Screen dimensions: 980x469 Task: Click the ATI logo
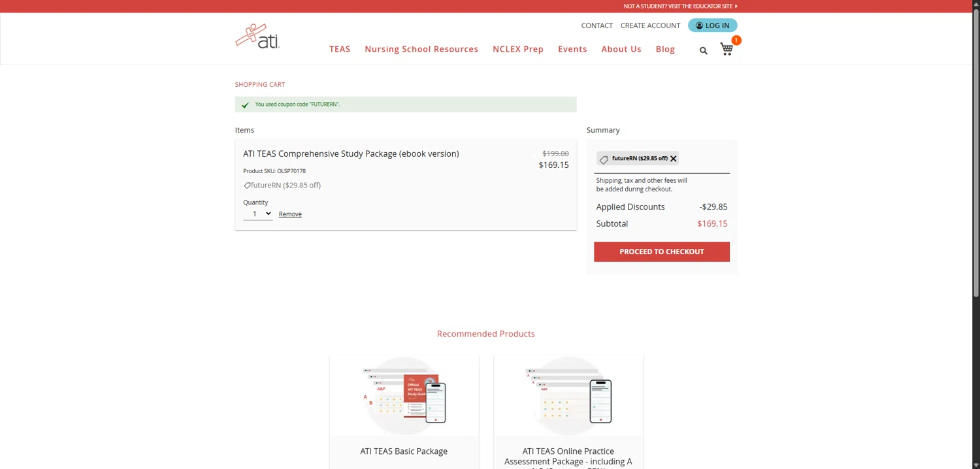[x=257, y=37]
